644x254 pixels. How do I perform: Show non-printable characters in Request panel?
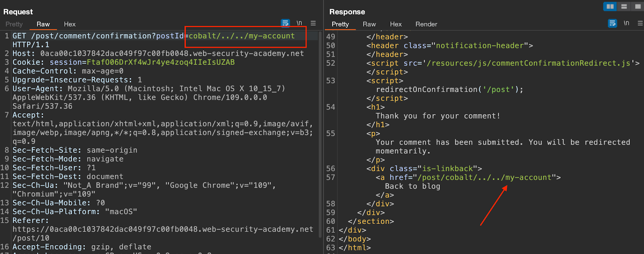click(299, 23)
